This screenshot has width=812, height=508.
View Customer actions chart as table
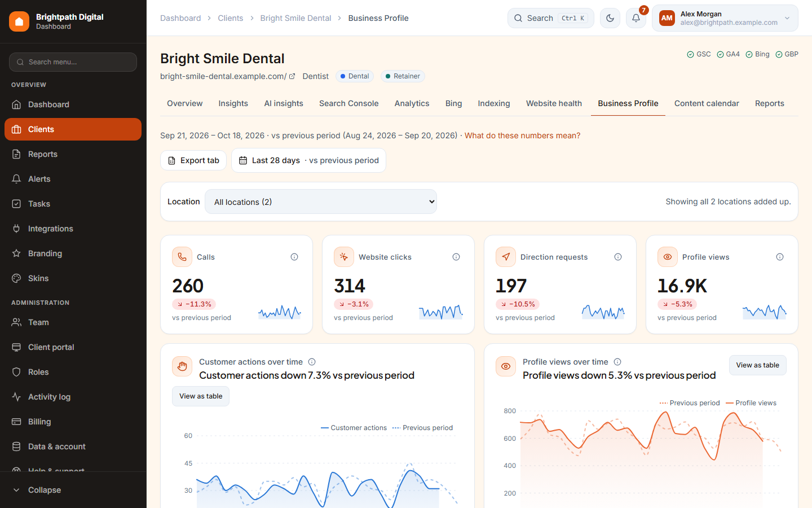201,396
